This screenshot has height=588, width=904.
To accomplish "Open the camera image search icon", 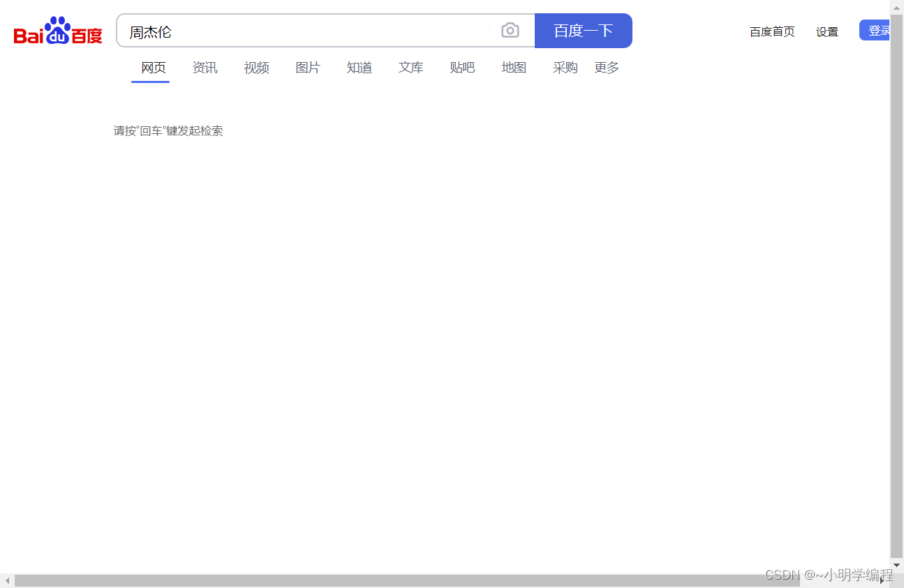I will [x=510, y=31].
